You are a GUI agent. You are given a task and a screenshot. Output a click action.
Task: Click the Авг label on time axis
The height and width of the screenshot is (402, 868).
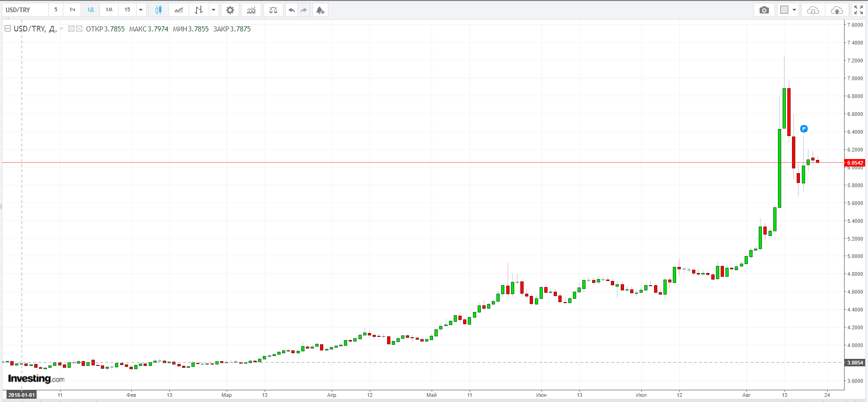pyautogui.click(x=746, y=395)
